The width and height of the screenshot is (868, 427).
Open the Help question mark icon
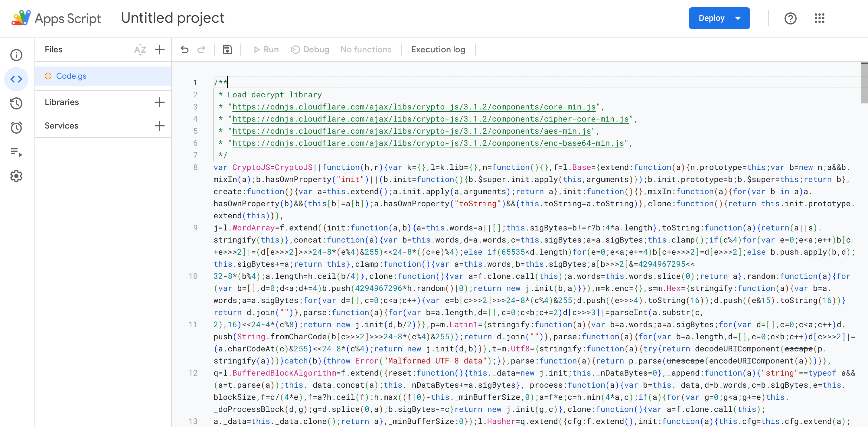[x=790, y=18]
